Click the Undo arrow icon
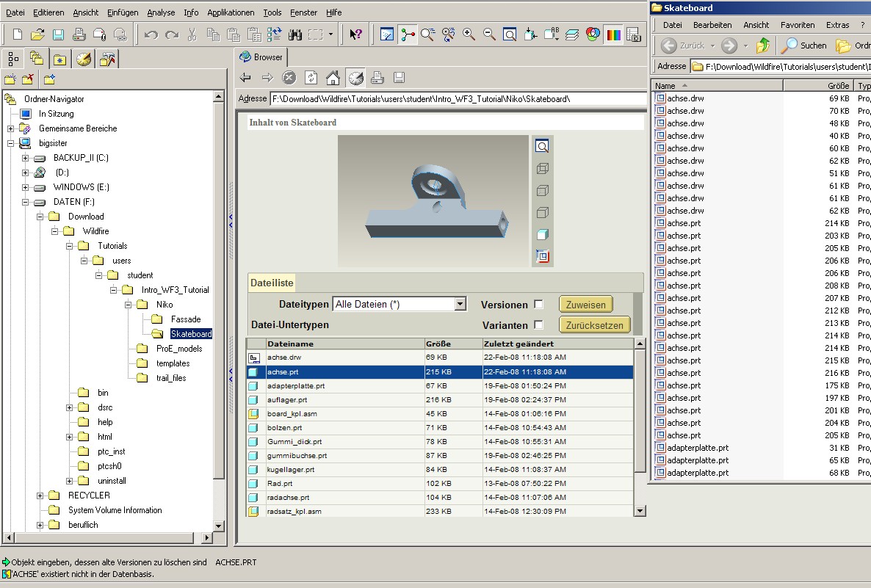This screenshot has width=871, height=588. point(151,35)
